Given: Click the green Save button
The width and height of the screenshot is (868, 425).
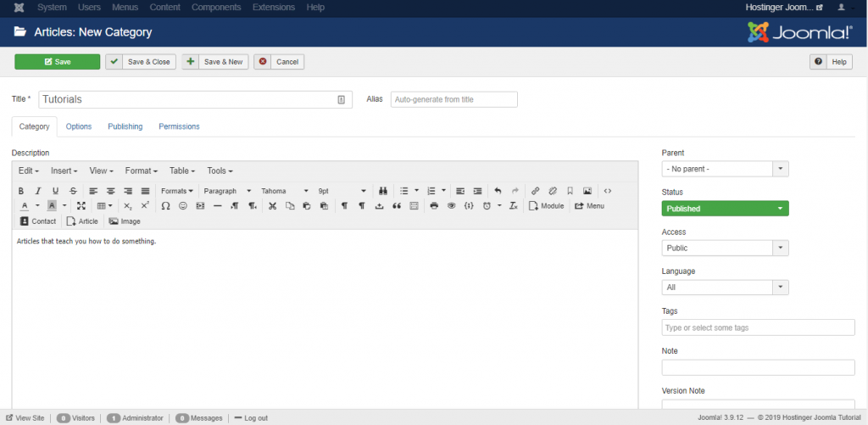Looking at the screenshot, I should [x=57, y=62].
